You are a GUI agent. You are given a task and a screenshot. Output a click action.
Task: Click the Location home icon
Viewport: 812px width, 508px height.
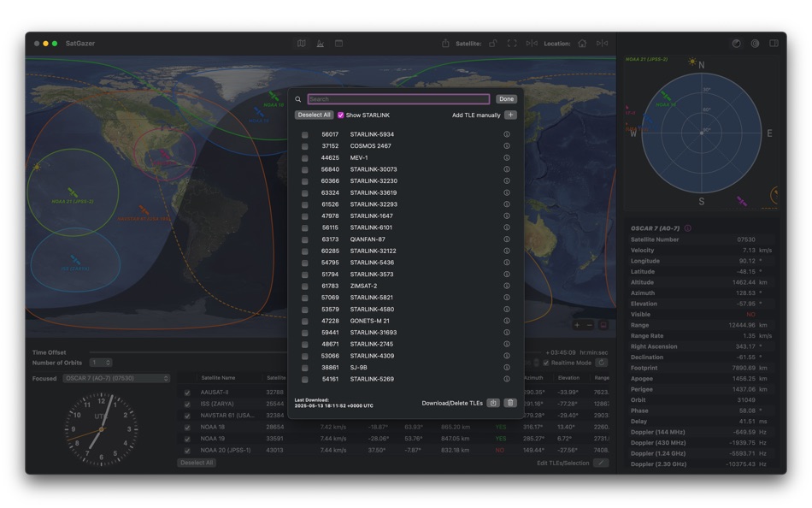(582, 44)
